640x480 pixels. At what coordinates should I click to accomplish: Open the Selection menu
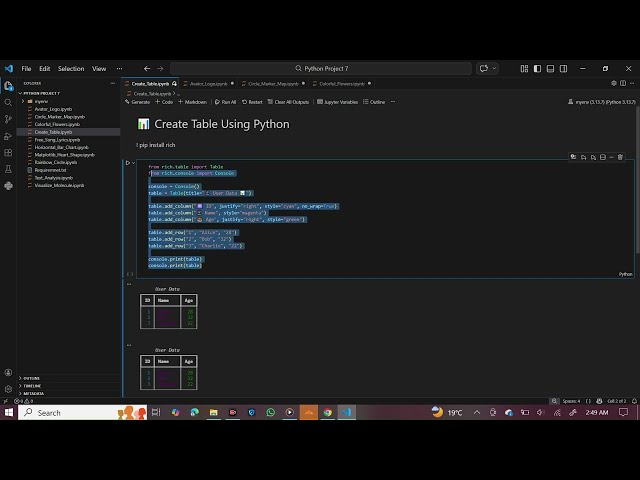pos(71,69)
